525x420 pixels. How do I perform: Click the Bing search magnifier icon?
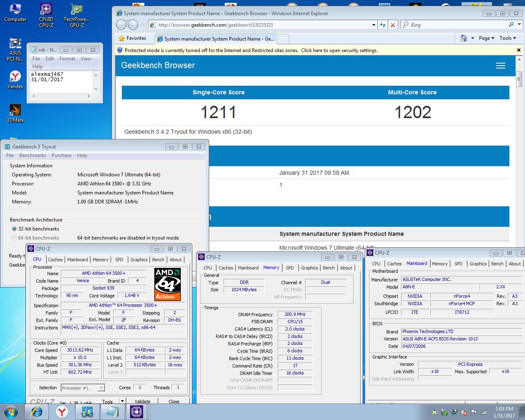511,25
